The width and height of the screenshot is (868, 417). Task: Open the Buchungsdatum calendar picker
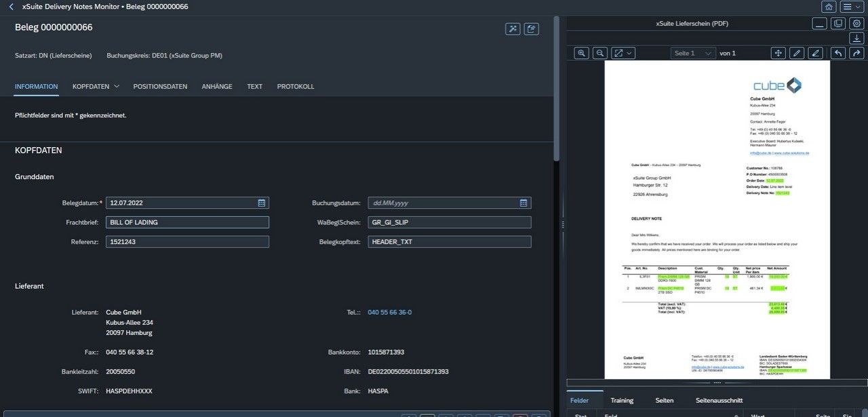pyautogui.click(x=524, y=203)
